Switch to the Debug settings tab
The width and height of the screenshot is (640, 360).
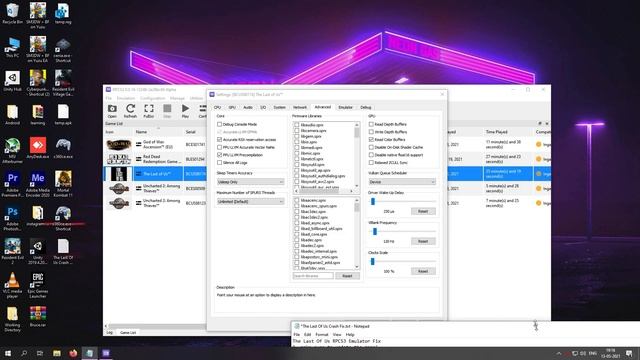[x=366, y=107]
